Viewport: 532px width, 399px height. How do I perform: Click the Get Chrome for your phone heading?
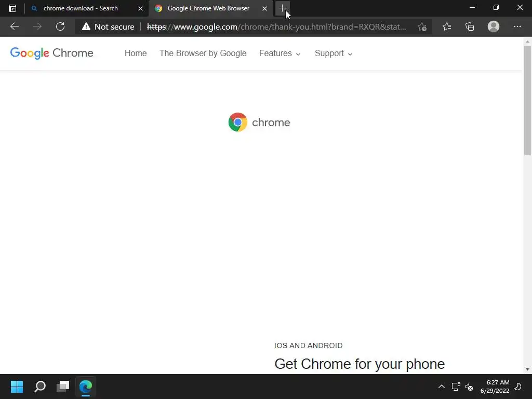click(360, 364)
